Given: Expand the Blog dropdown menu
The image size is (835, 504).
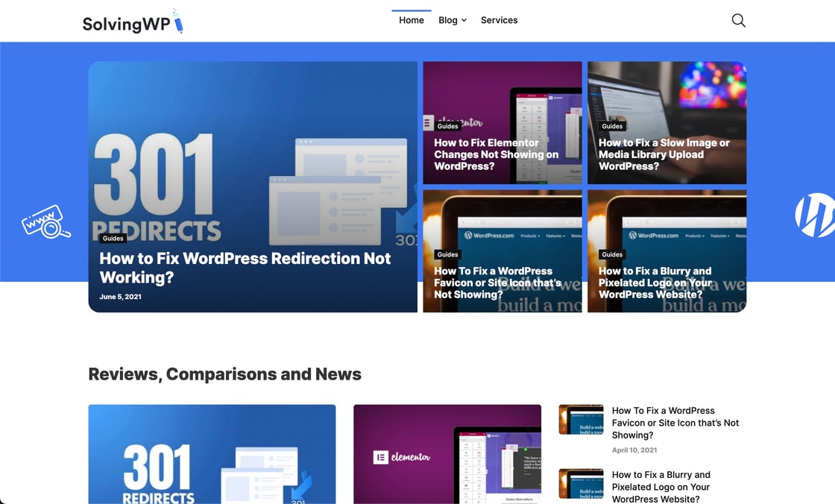Looking at the screenshot, I should pos(452,20).
